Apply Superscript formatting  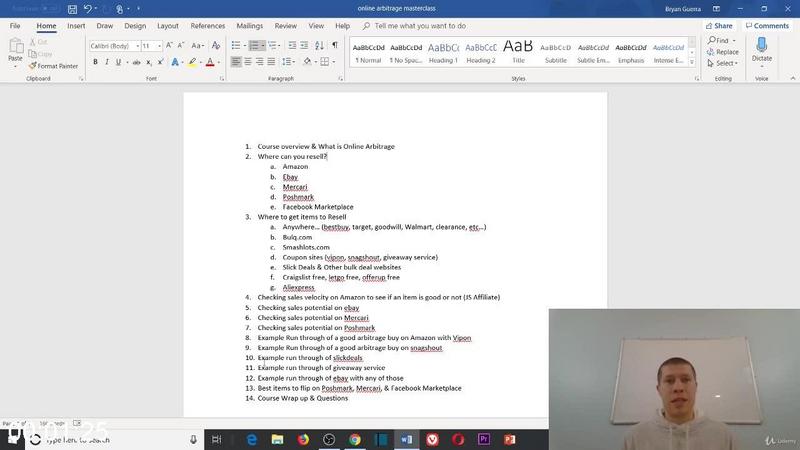pos(160,62)
